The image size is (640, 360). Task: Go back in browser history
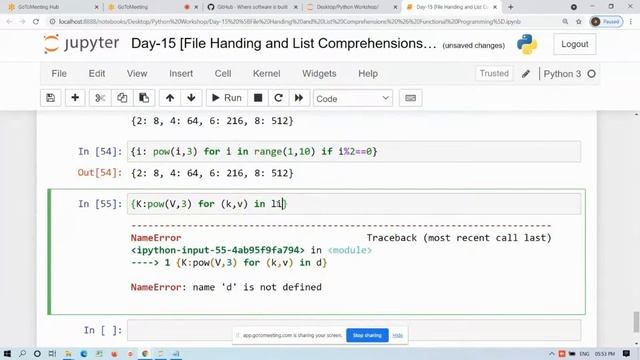click(x=9, y=22)
